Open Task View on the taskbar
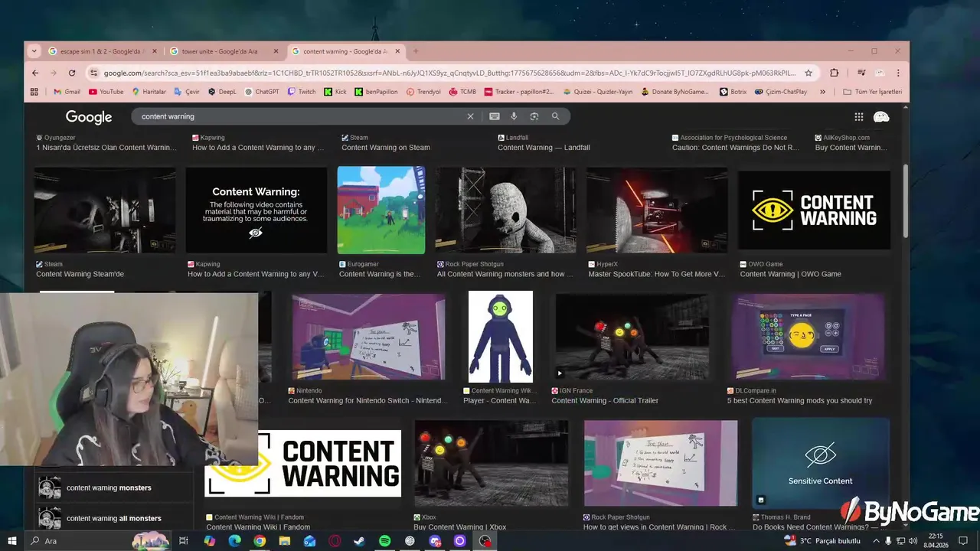Image resolution: width=980 pixels, height=551 pixels. point(184,541)
